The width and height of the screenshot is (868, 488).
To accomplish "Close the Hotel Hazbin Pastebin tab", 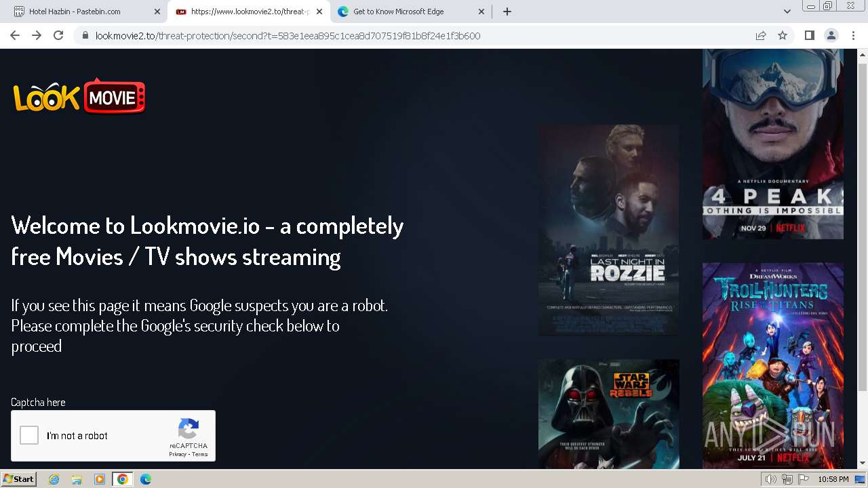I will [x=157, y=12].
